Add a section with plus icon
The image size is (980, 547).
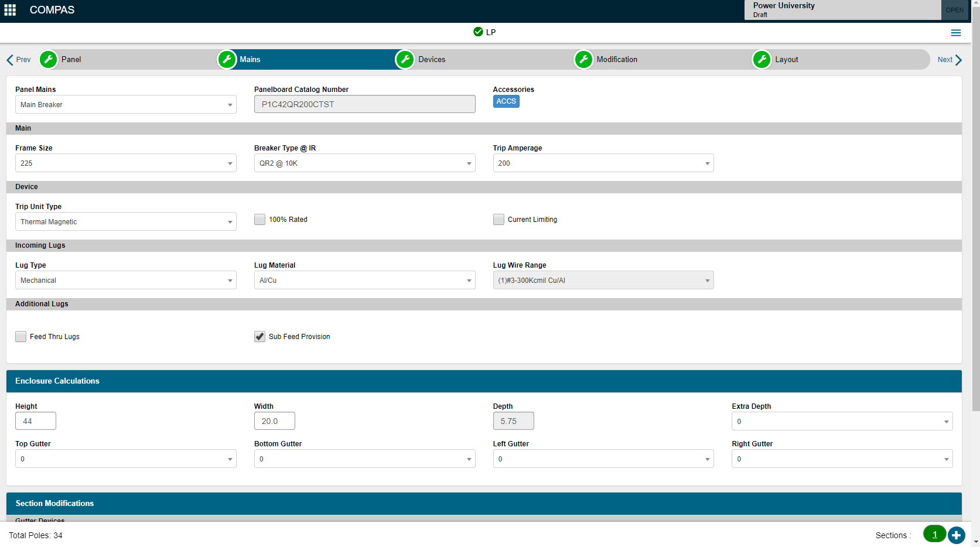click(956, 535)
